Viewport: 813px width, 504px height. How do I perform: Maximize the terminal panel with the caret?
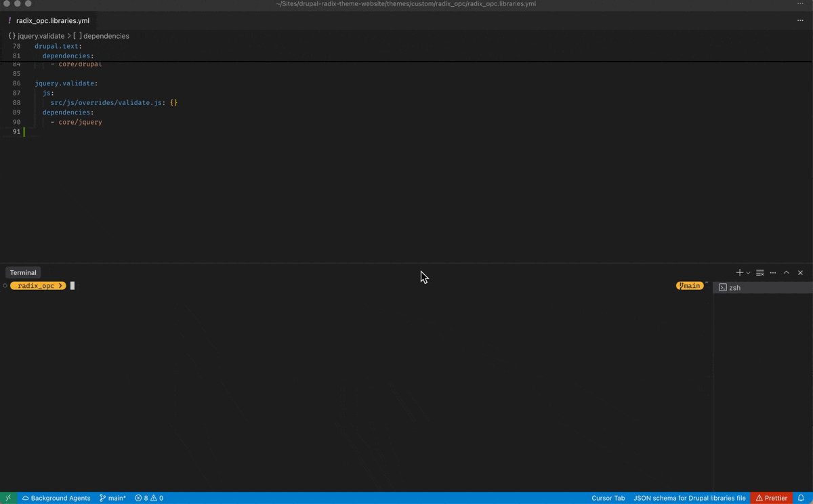pos(787,272)
